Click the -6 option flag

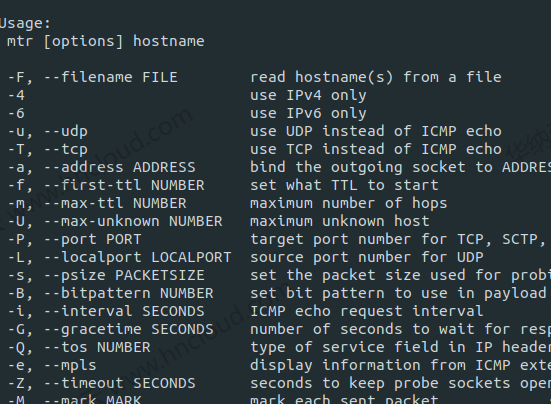(x=16, y=113)
